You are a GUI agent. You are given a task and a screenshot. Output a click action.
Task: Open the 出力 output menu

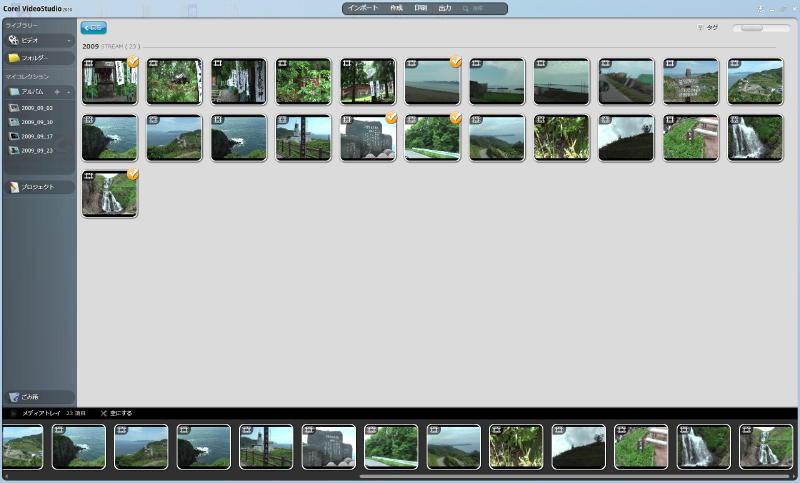[444, 8]
